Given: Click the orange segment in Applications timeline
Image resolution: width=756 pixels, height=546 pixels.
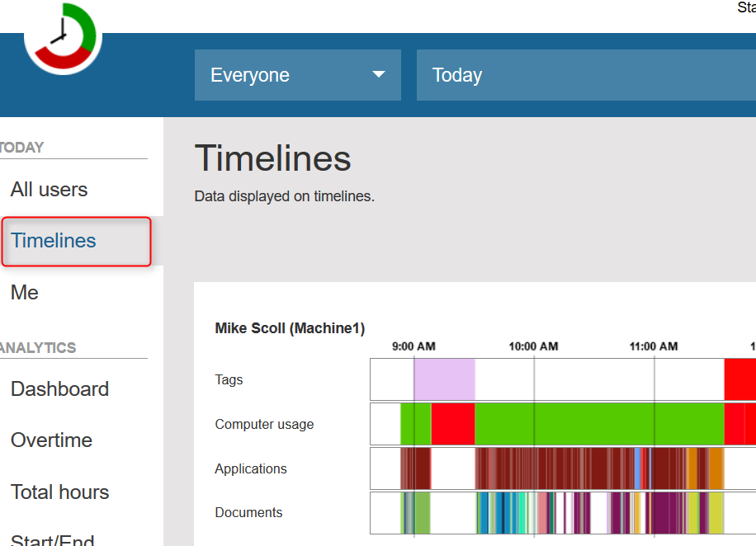Looking at the screenshot, I should click(716, 468).
